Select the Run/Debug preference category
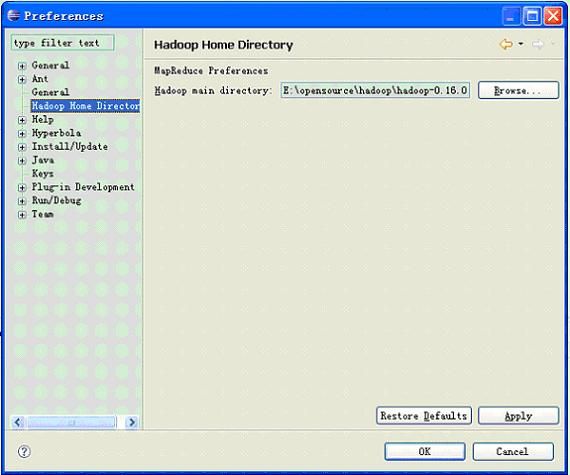Viewport: 570px width, 475px height. 56,200
